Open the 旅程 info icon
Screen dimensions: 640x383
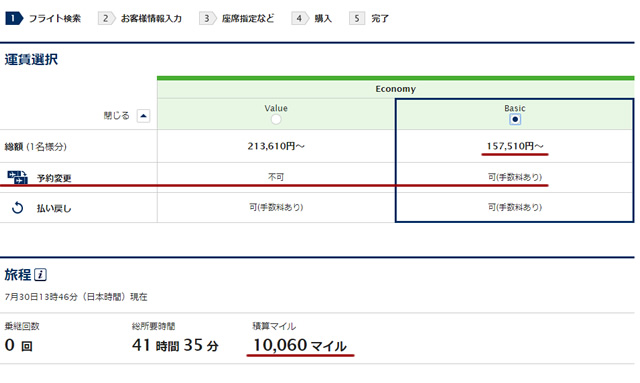pos(40,275)
